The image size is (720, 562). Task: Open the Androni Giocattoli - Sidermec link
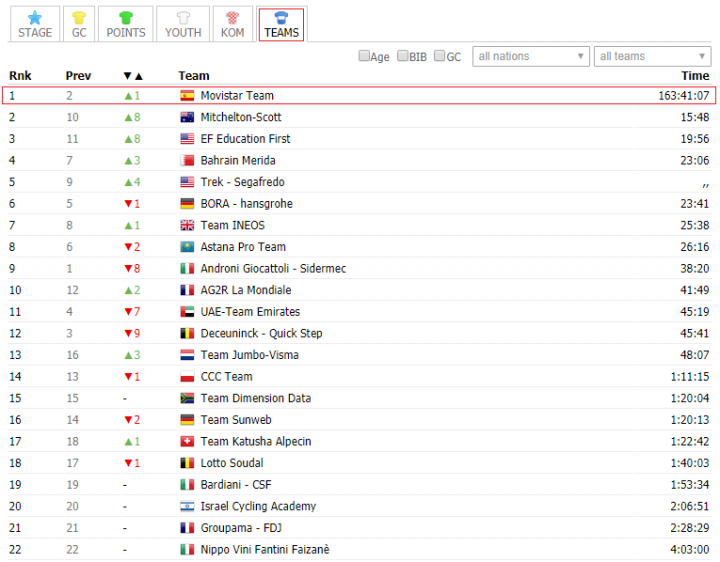pos(273,269)
